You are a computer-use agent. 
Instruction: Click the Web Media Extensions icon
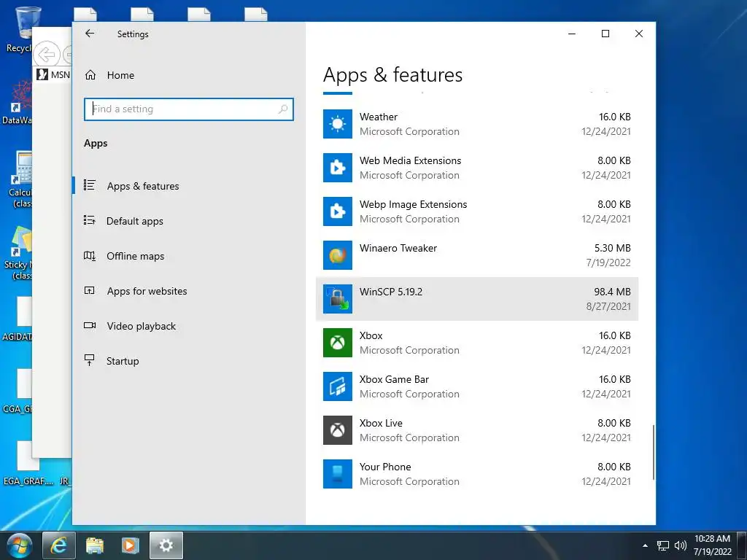[337, 168]
